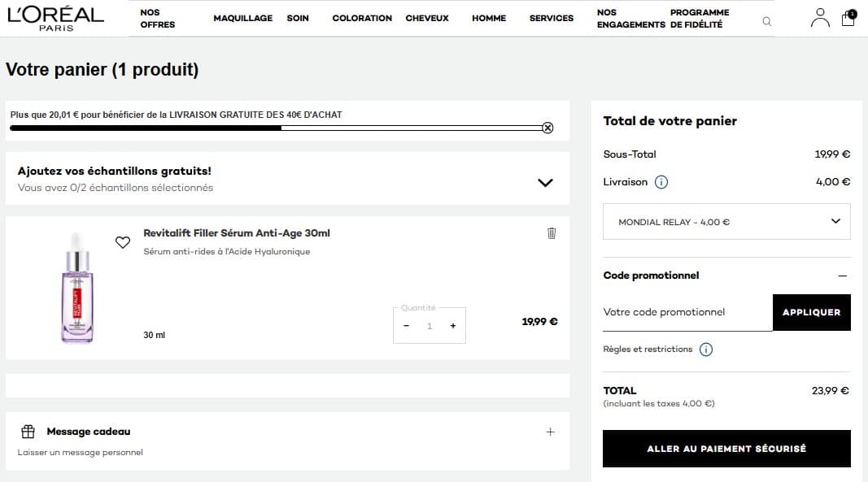This screenshot has width=868, height=482.
Task: Dismiss the free shipping banner via X icon
Action: [547, 128]
